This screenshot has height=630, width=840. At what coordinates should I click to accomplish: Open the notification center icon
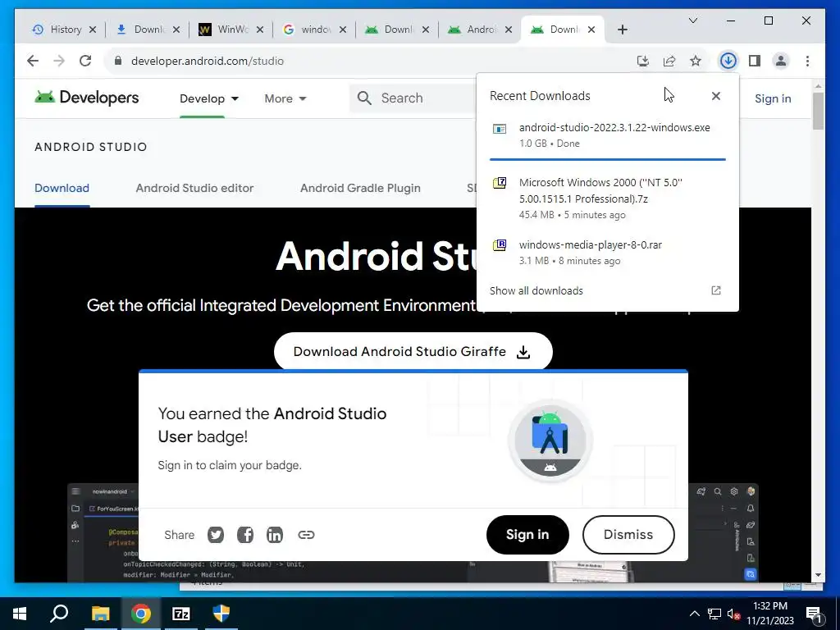coord(814,614)
